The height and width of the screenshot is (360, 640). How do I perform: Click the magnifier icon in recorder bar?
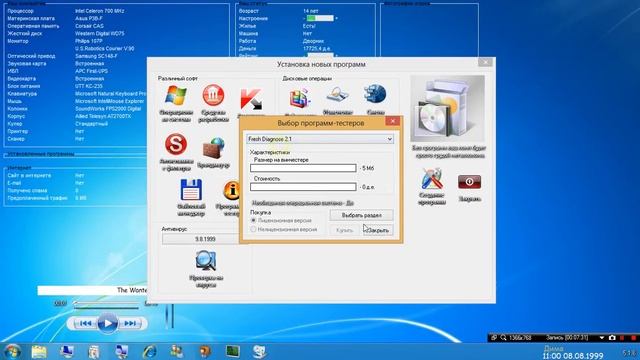point(503,338)
